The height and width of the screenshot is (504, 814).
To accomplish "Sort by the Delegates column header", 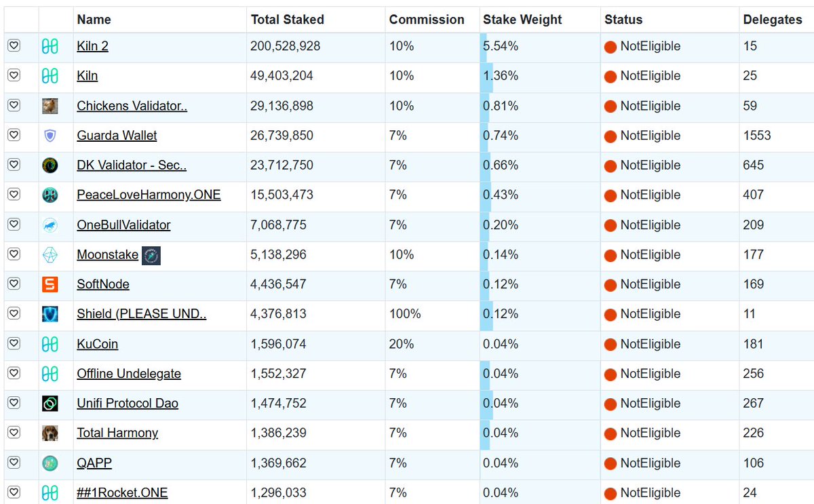I will [x=773, y=20].
